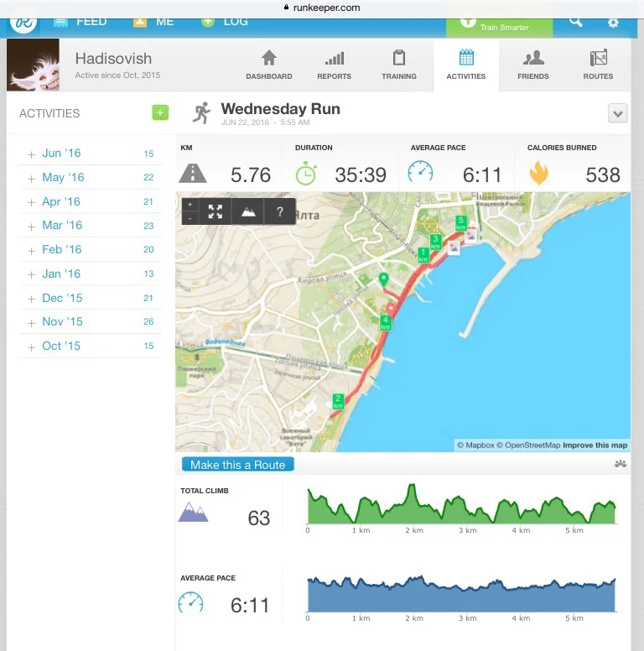This screenshot has height=651, width=644.
Task: Open the photo marker near 5 km
Action: [471, 236]
